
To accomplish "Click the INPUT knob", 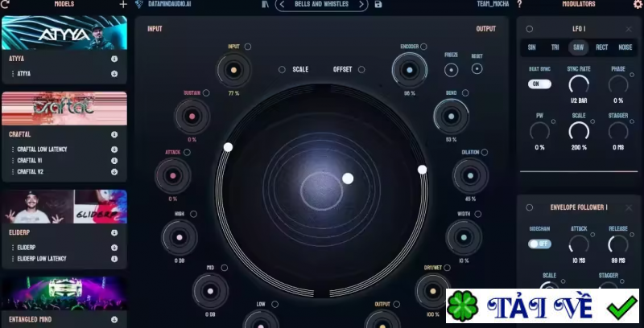I will click(x=233, y=70).
